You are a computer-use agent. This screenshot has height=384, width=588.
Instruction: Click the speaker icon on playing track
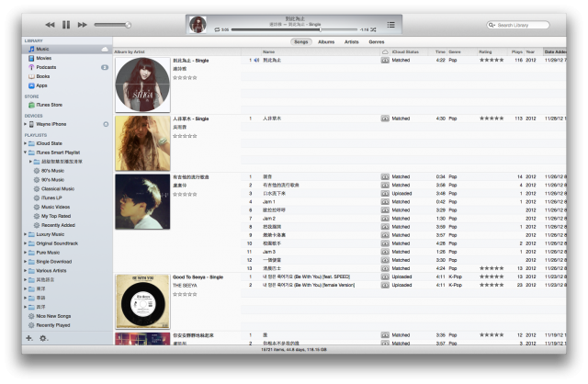[257, 60]
